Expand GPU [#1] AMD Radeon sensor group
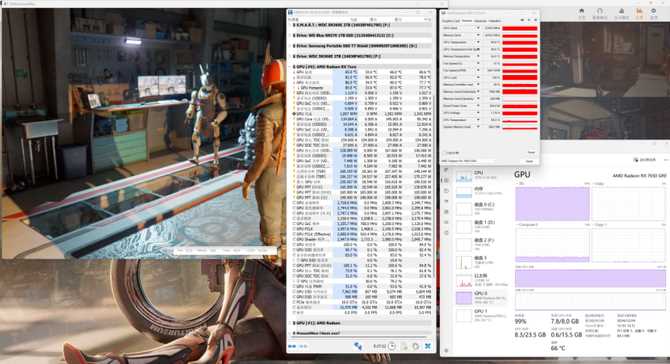Image resolution: width=670 pixels, height=364 pixels. (294, 323)
